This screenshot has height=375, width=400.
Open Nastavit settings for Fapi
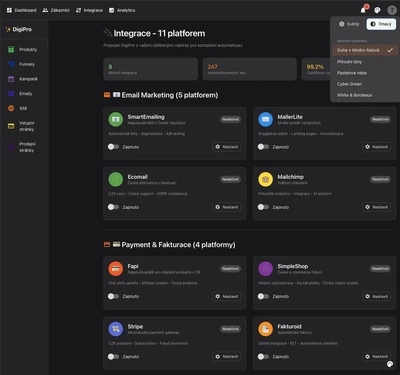227,296
